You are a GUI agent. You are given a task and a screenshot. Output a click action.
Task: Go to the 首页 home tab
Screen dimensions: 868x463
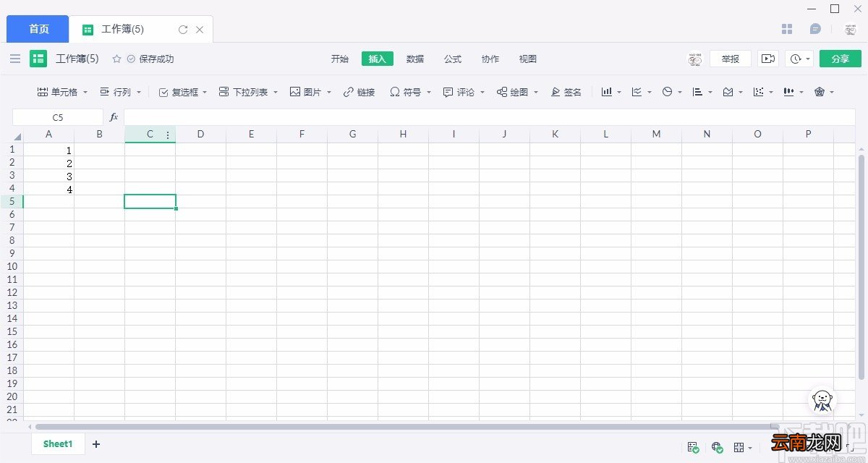(38, 29)
